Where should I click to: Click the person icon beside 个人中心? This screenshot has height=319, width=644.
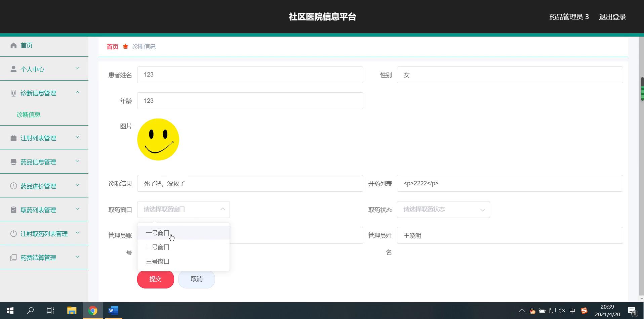[13, 69]
